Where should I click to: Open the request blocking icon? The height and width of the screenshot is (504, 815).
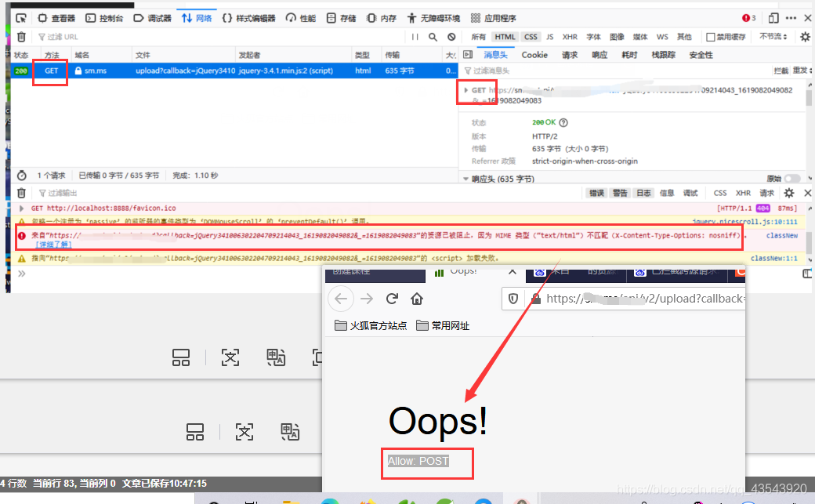(x=451, y=37)
